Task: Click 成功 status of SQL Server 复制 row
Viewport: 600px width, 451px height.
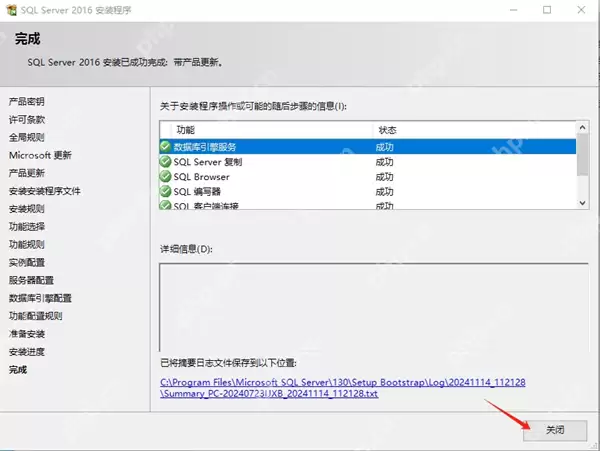Action: click(384, 162)
